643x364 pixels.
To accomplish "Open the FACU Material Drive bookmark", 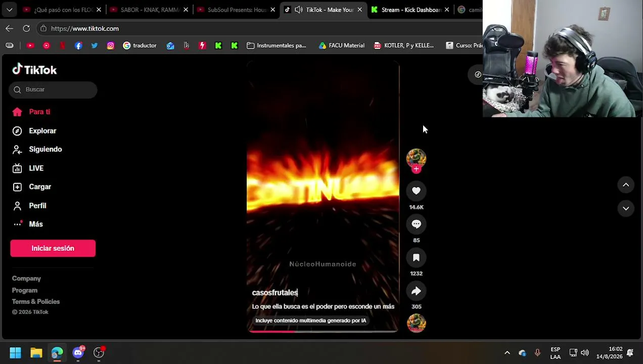I will point(342,45).
